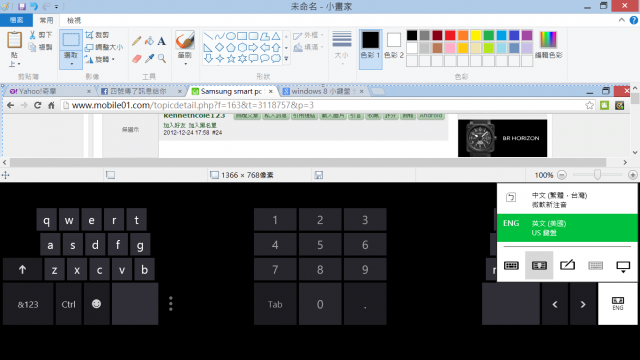Open the blue File tab in Paint
This screenshot has height=360, width=640.
tap(16, 20)
